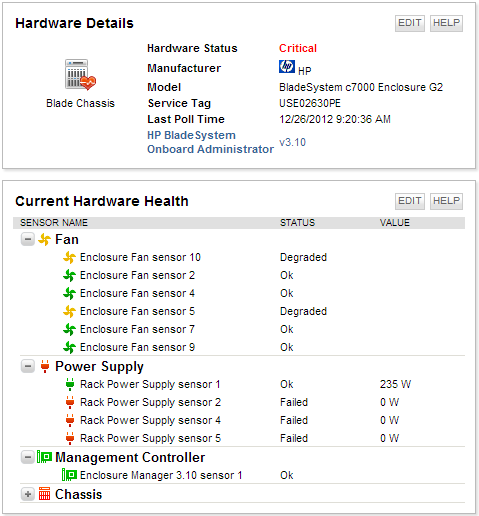Click Enclosure Fan sensor 9 text
Image resolution: width=479 pixels, height=516 pixels.
137,347
